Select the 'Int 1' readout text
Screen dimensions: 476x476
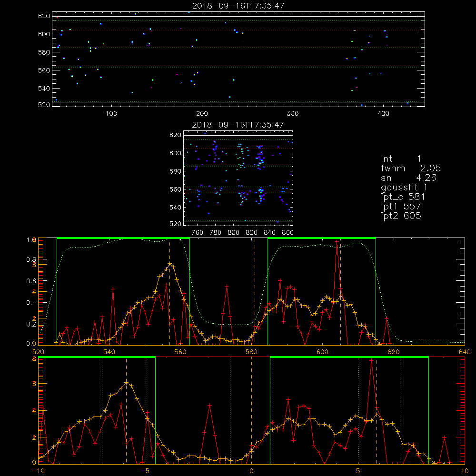(x=401, y=159)
